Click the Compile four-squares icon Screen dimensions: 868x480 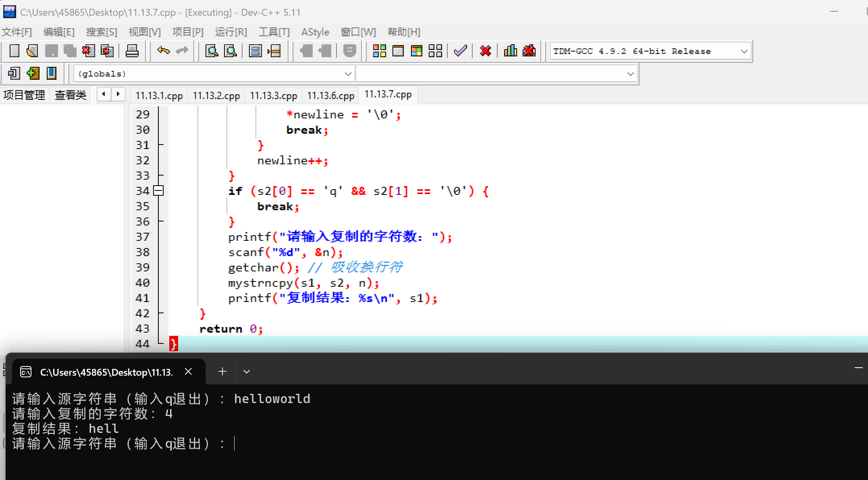pyautogui.click(x=379, y=51)
